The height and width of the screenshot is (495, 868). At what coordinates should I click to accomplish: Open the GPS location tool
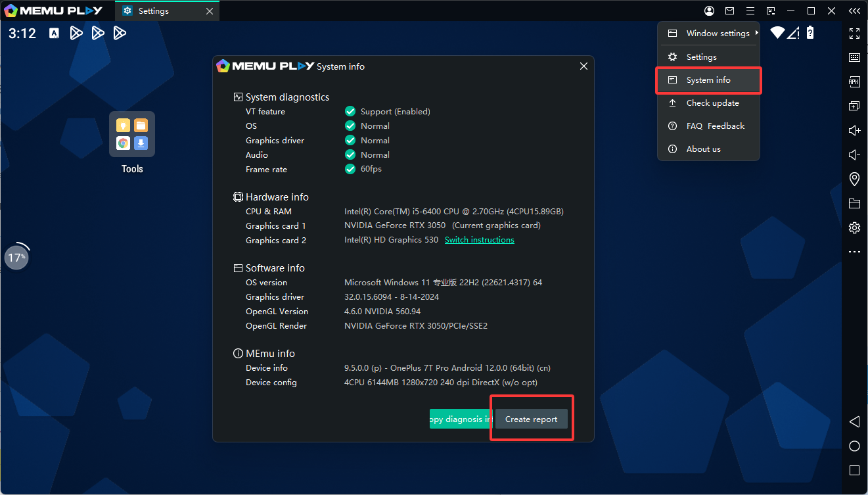(854, 179)
